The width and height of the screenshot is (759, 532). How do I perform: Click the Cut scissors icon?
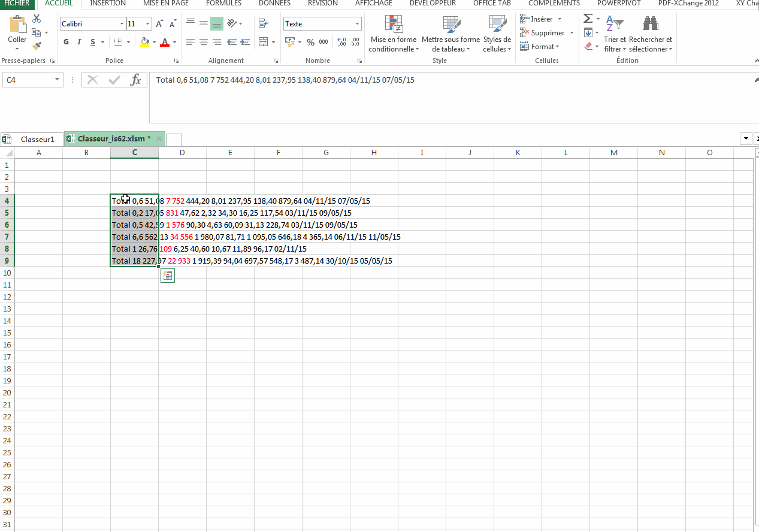tap(37, 19)
